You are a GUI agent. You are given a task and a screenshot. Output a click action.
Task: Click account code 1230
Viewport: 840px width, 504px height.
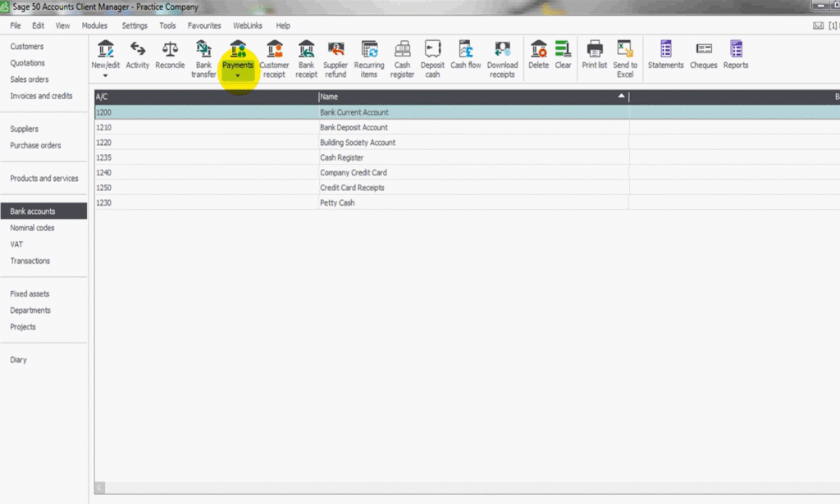(104, 202)
